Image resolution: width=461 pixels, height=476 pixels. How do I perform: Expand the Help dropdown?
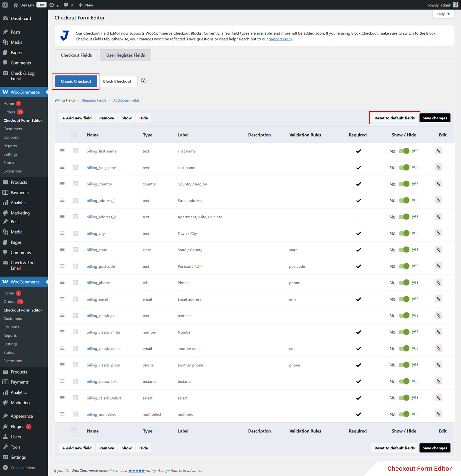point(443,14)
